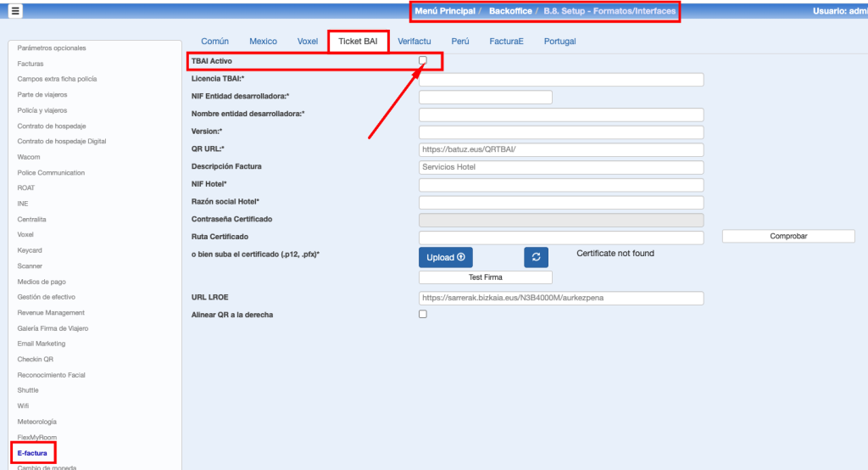Click the URL LROE input field
Image resolution: width=868 pixels, height=470 pixels.
[561, 299]
